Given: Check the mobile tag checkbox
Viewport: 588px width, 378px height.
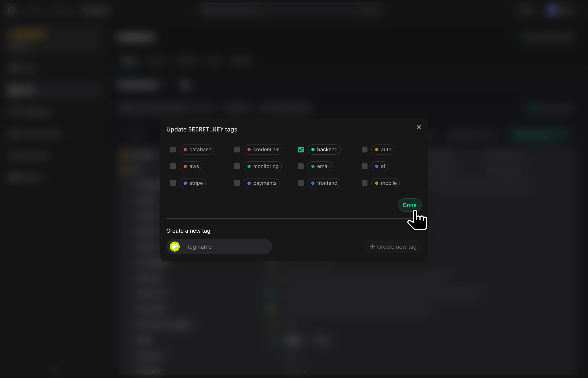Looking at the screenshot, I should point(364,183).
